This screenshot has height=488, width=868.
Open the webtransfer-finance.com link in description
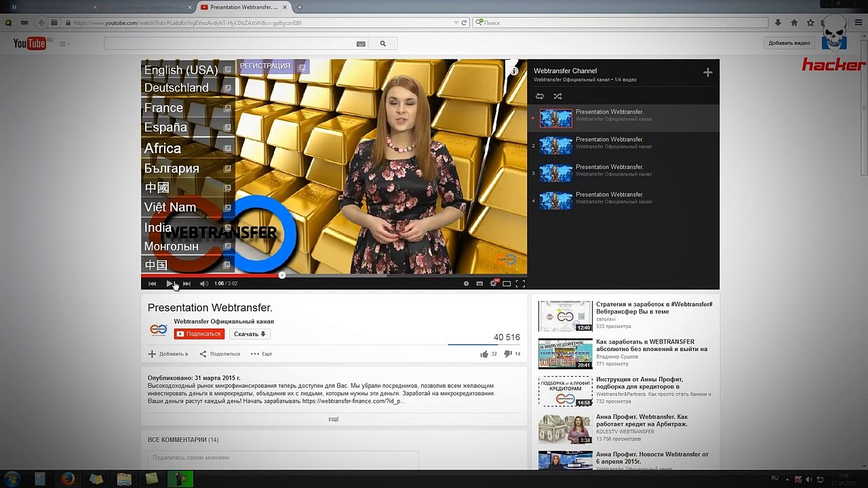[353, 401]
